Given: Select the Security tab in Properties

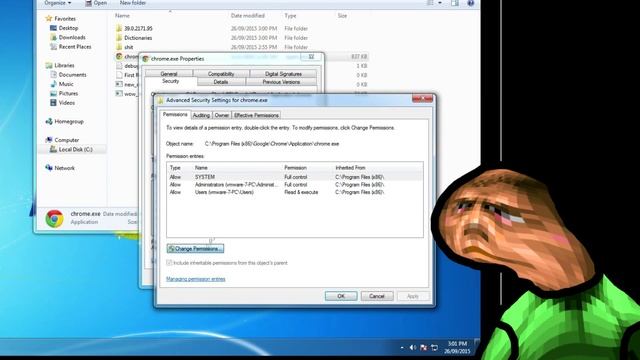Looking at the screenshot, I should tap(171, 81).
